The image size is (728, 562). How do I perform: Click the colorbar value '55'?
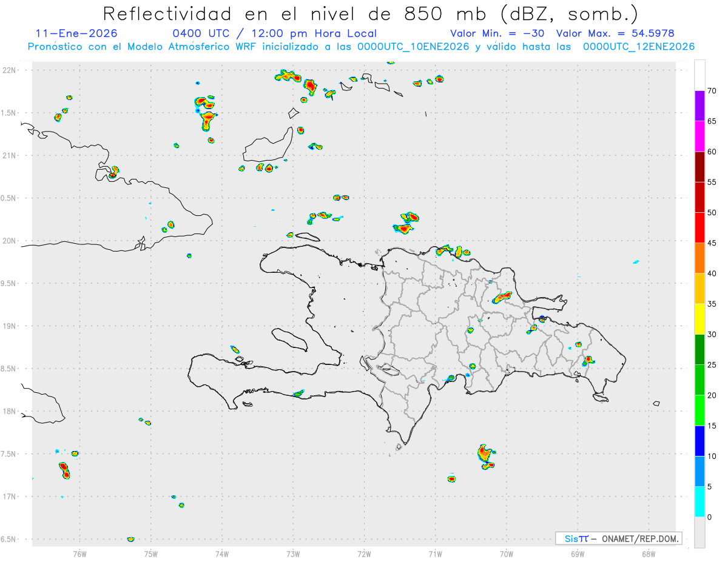pyautogui.click(x=712, y=182)
